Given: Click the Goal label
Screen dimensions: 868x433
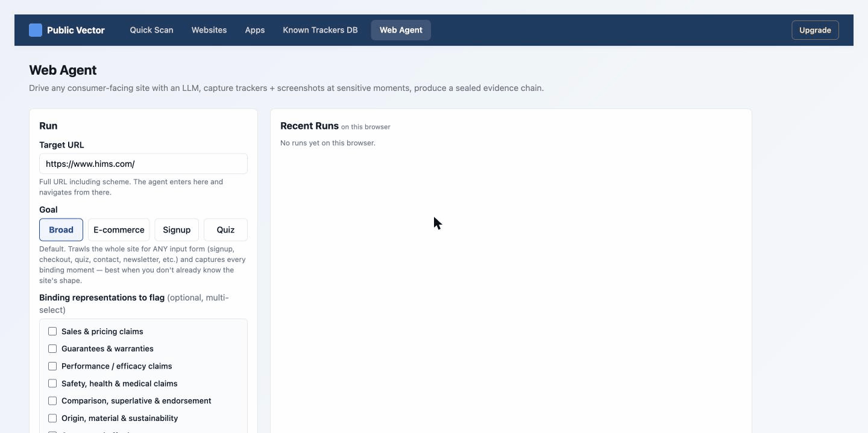Looking at the screenshot, I should pos(48,210).
